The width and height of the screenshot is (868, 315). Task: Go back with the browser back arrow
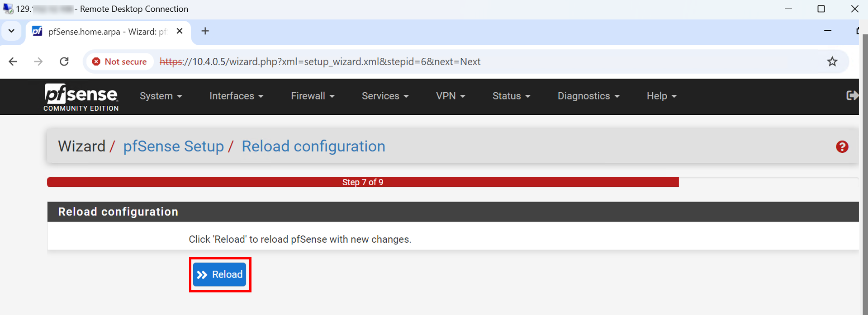13,61
